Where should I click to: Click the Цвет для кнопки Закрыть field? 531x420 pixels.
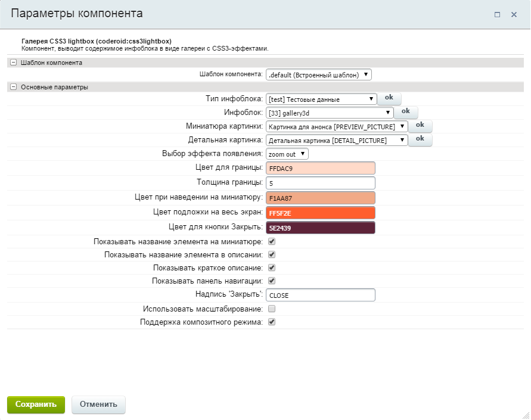pyautogui.click(x=321, y=228)
